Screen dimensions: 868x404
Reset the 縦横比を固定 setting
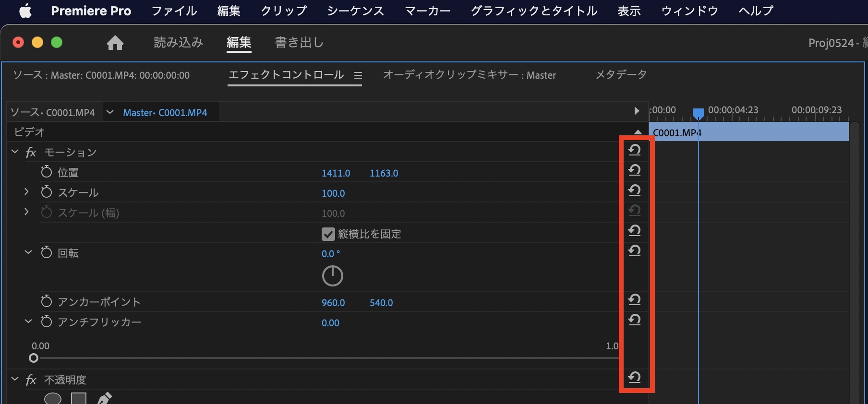coord(635,231)
